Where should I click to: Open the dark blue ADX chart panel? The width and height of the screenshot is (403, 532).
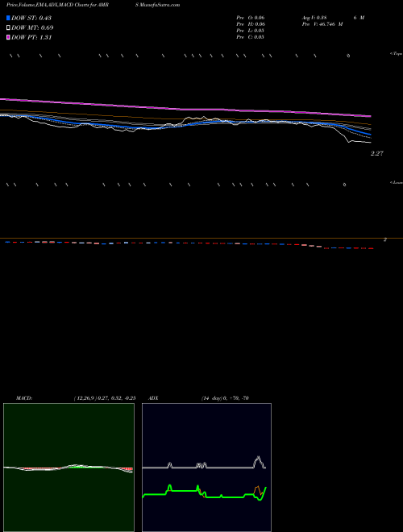click(x=206, y=468)
